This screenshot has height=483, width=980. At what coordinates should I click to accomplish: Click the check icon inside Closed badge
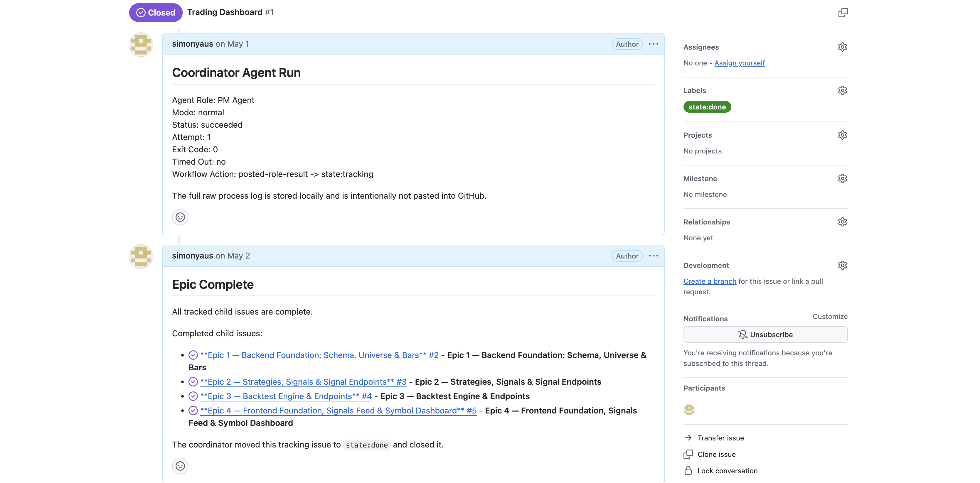[x=141, y=13]
